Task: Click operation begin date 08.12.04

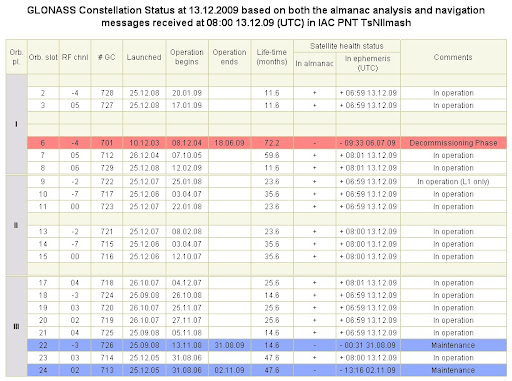Action: (x=187, y=143)
